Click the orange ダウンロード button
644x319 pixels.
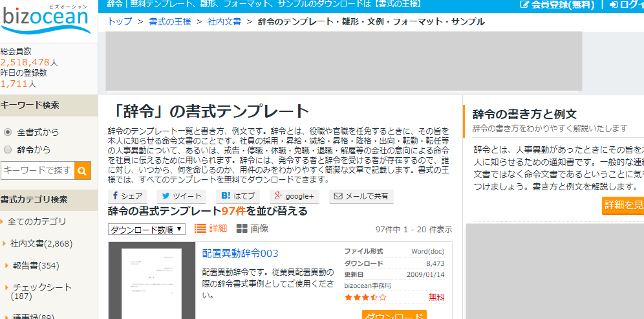(x=394, y=315)
